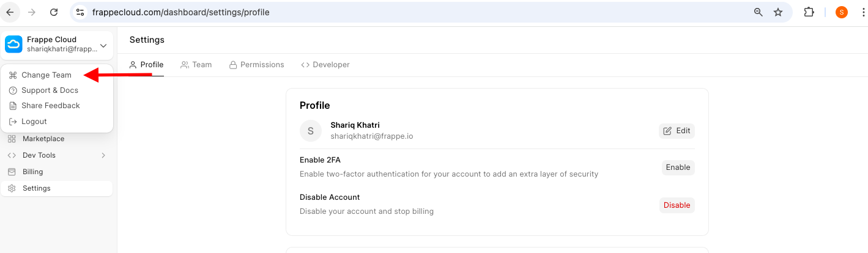Choose Share Feedback in dropdown menu
The width and height of the screenshot is (868, 253).
[x=50, y=106]
